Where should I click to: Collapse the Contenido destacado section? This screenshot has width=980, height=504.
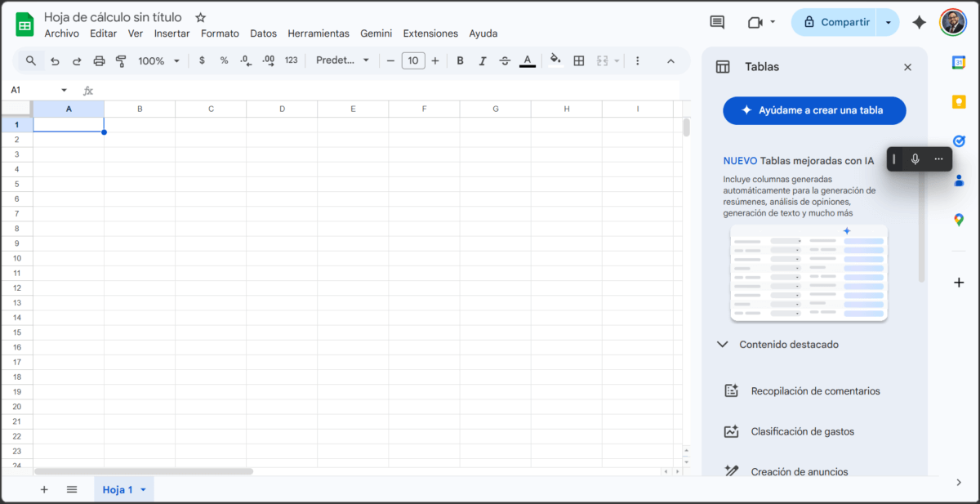(722, 345)
